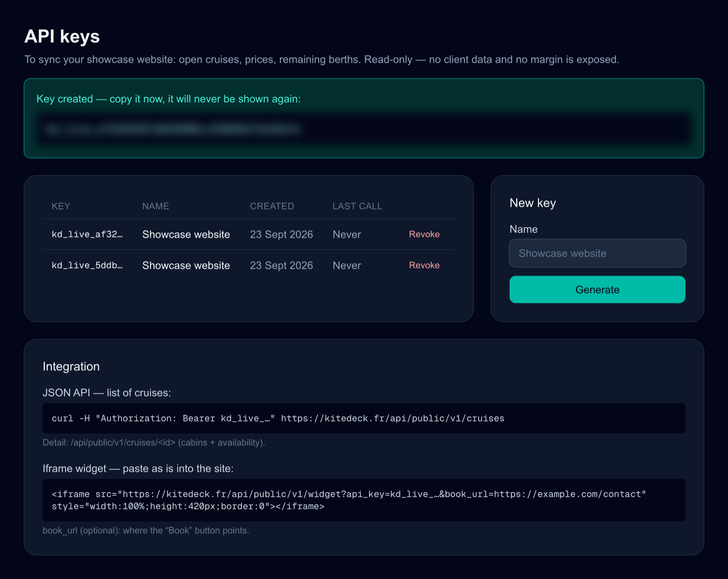Click the 'JSON API — list of cruises' label

[x=106, y=393]
